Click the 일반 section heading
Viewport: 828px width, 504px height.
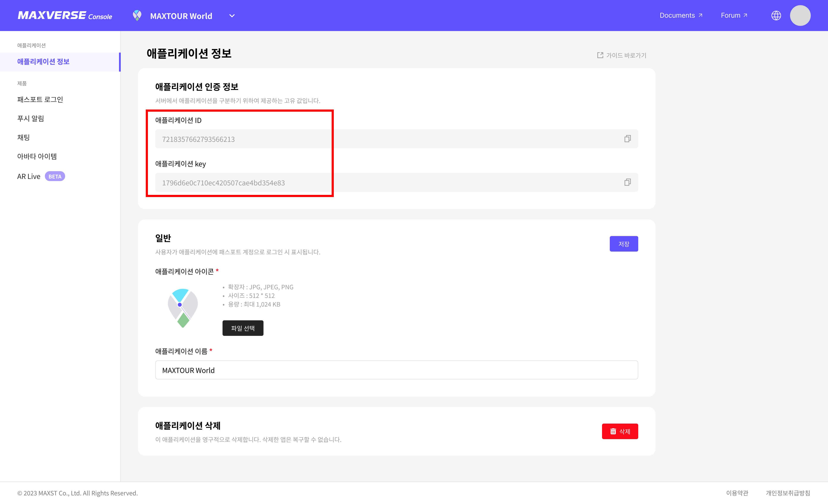point(163,238)
